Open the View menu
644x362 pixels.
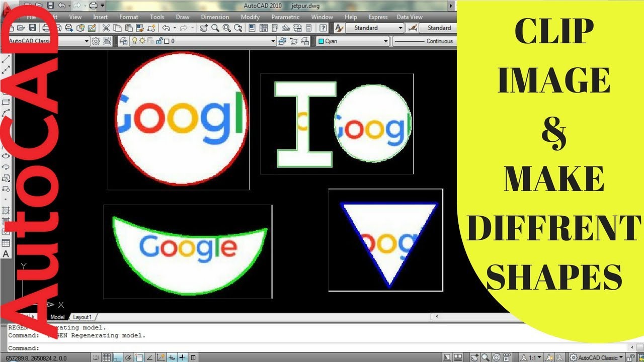click(75, 17)
